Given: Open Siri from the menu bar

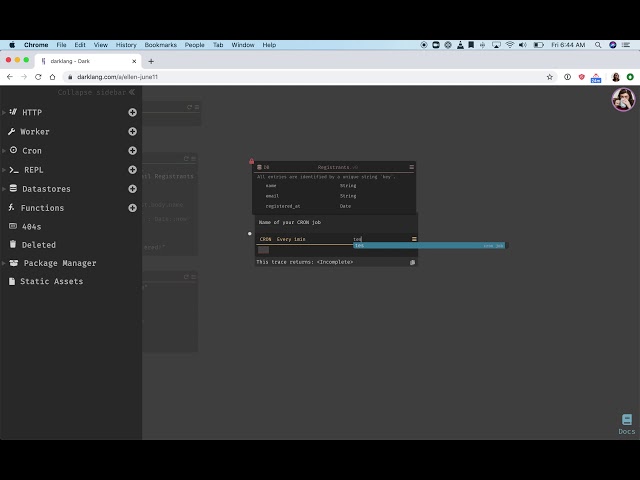Looking at the screenshot, I should [612, 45].
